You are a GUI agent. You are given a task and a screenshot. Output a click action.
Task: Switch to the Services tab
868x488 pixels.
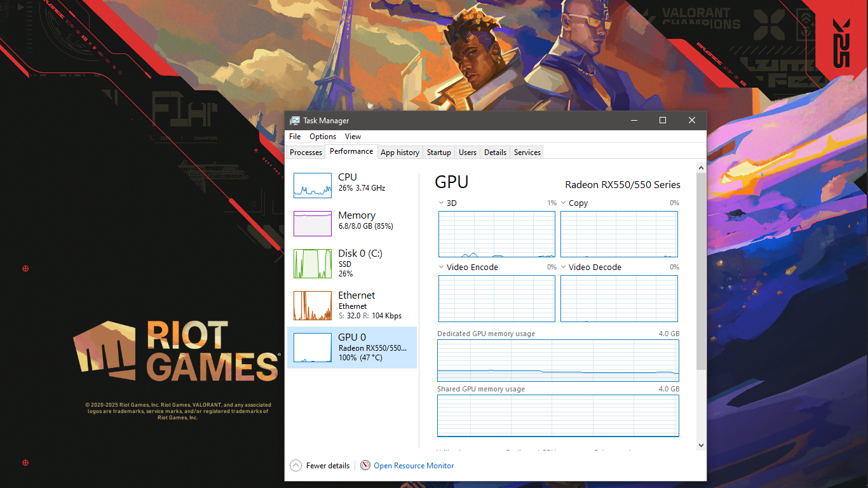(527, 152)
